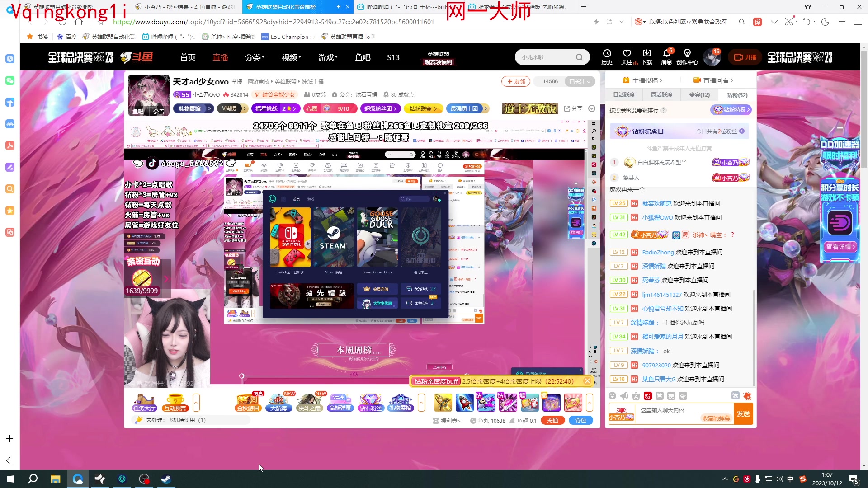Click the 令 command icon in chat toolbar
The image size is (868, 488).
pos(683,396)
